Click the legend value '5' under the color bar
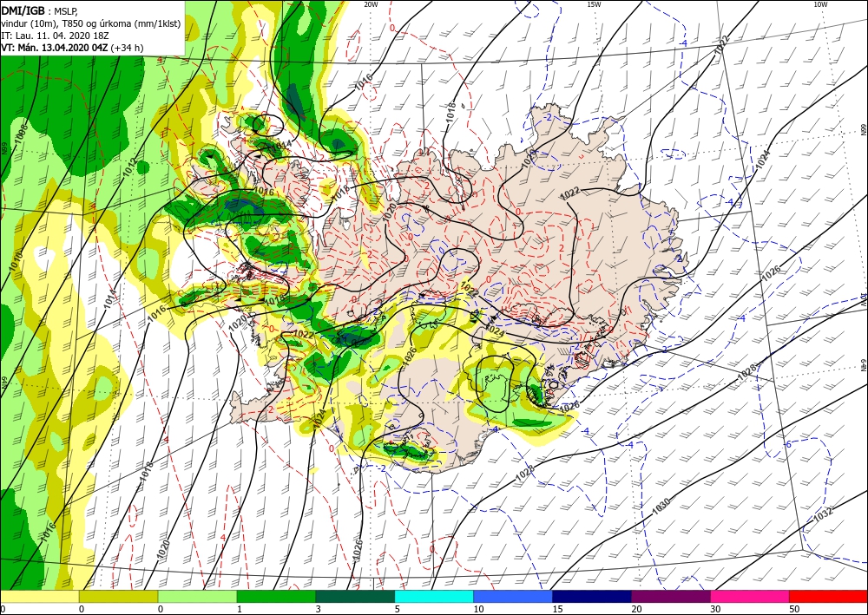868x615 pixels. coord(398,609)
